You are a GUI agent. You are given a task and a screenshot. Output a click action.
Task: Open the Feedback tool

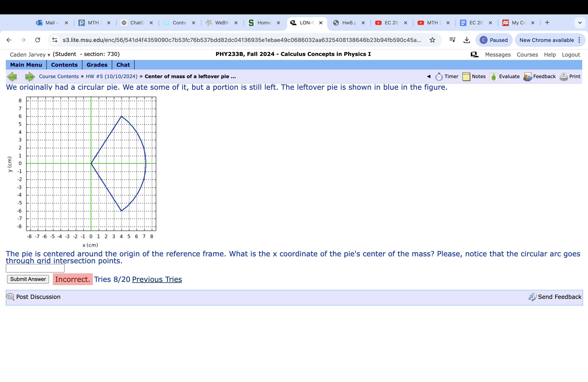tap(540, 77)
